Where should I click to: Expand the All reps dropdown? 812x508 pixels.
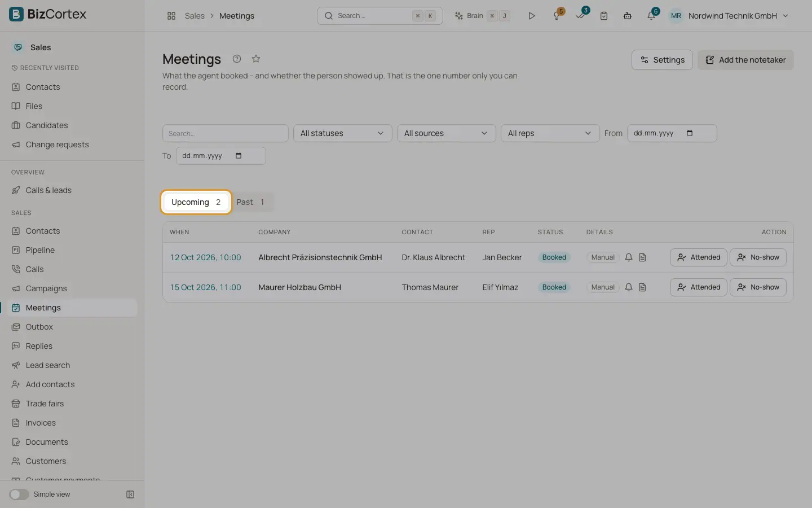tap(550, 133)
